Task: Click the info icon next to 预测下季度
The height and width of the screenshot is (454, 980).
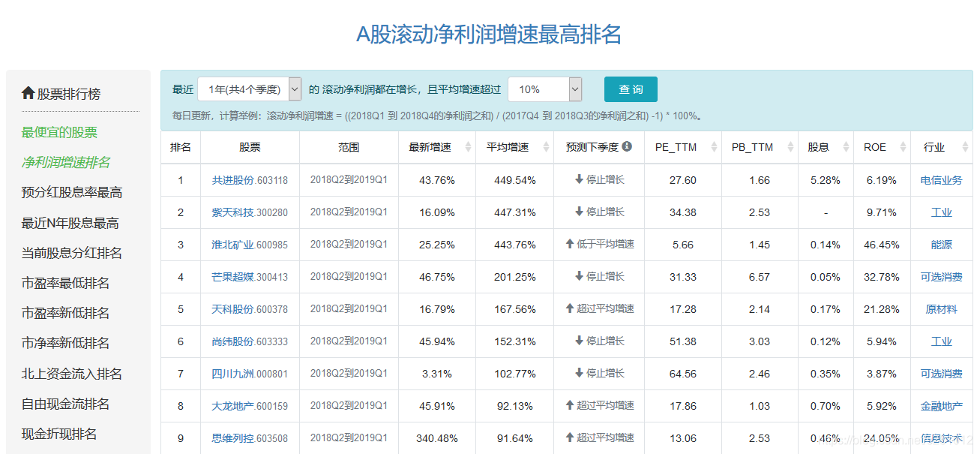Action: [x=627, y=146]
